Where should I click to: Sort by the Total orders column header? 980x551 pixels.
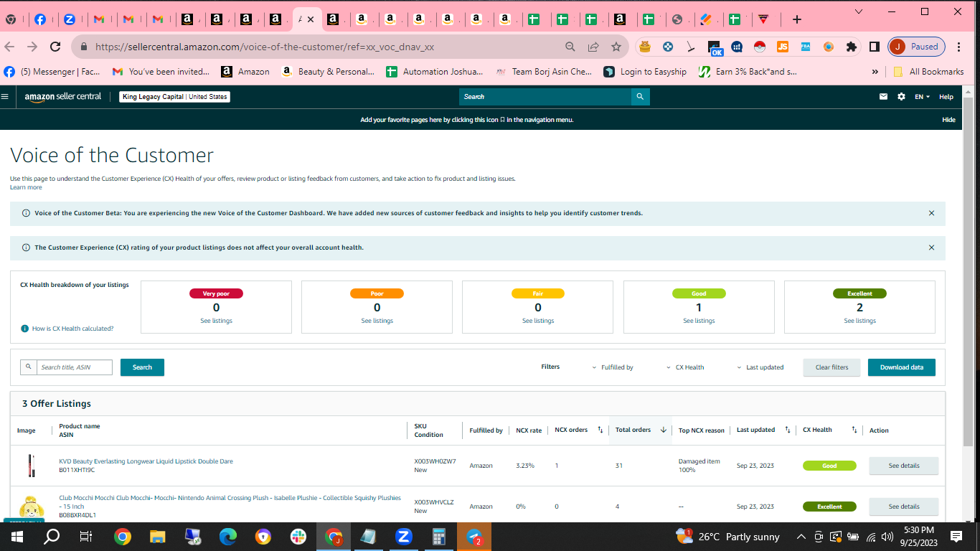click(x=641, y=430)
